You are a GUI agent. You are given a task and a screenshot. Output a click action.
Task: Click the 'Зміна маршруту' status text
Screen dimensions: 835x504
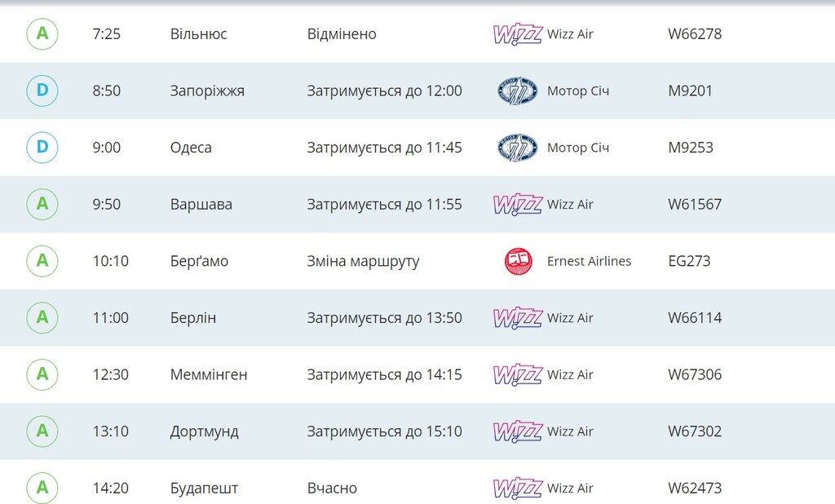[363, 261]
